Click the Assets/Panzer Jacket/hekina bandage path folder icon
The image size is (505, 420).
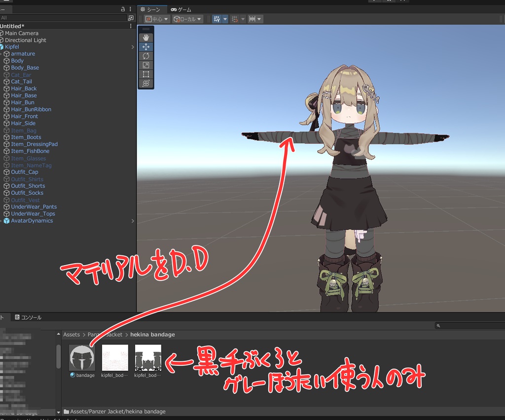point(67,412)
